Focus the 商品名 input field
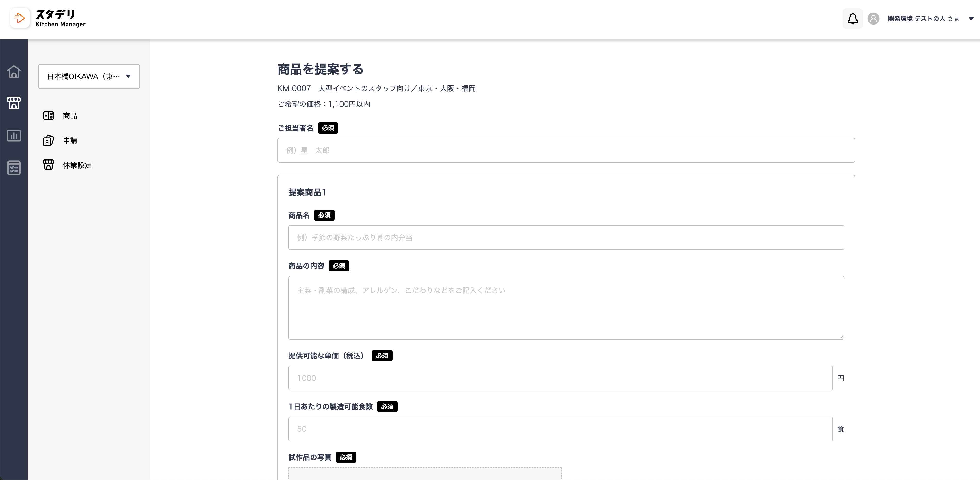980x480 pixels. [566, 237]
